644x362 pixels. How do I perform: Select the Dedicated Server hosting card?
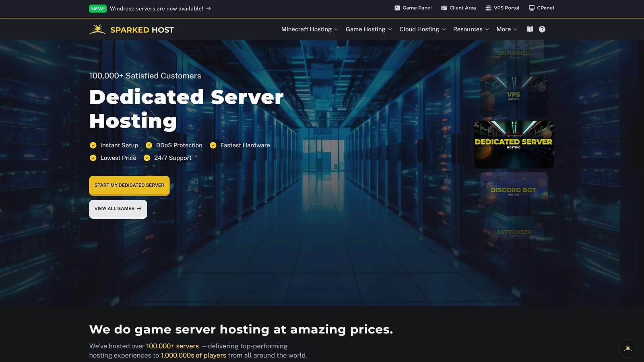point(514,144)
